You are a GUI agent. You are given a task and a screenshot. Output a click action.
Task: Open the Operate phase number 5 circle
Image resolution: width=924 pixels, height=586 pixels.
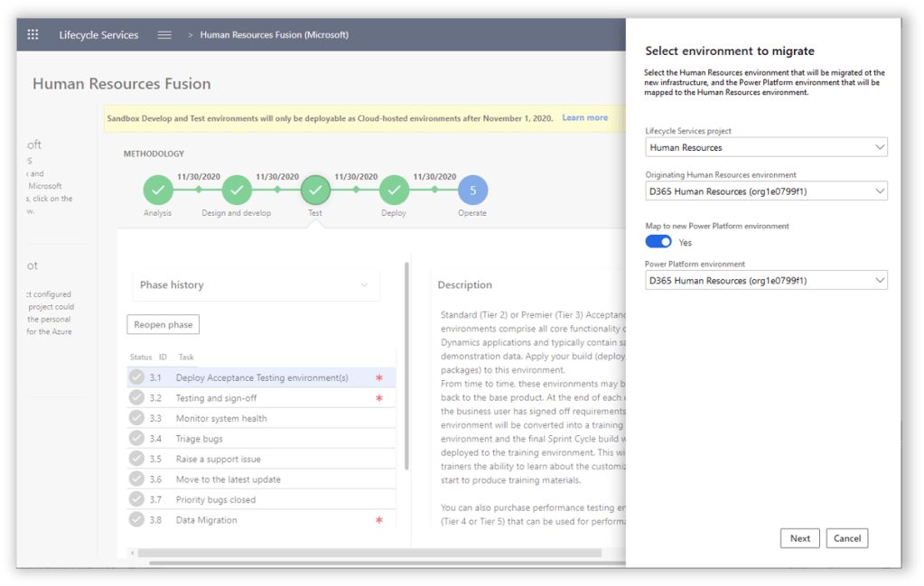tap(471, 191)
